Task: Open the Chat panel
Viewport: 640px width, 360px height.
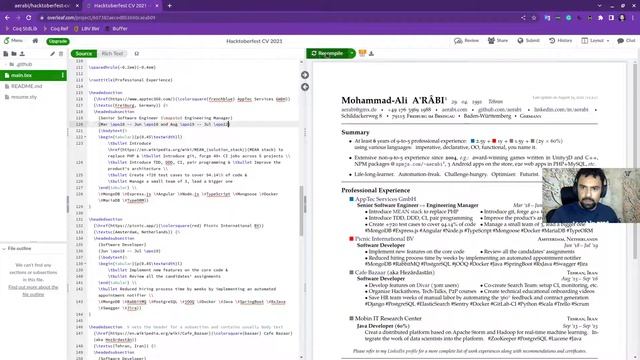Action: [626, 41]
